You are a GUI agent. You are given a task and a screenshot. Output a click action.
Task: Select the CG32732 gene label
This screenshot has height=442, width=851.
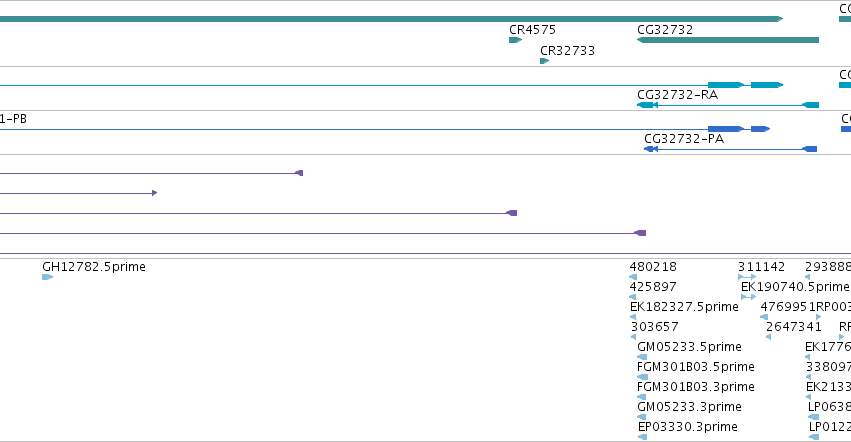click(x=665, y=30)
